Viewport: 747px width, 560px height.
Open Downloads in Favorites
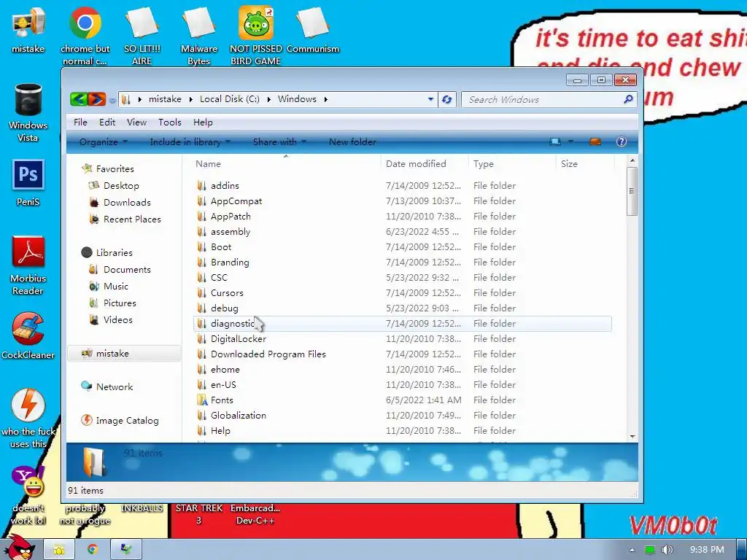point(127,203)
